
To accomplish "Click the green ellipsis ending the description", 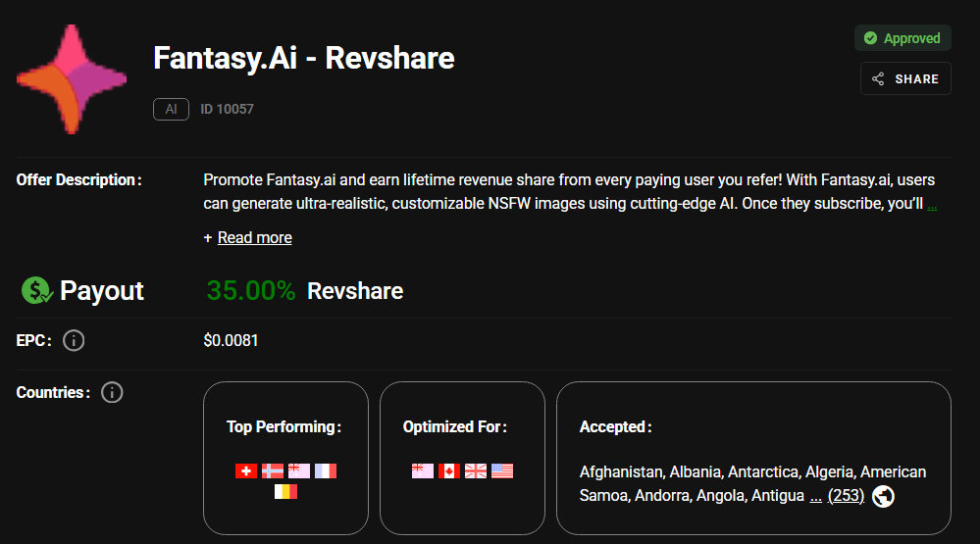I will tap(932, 204).
